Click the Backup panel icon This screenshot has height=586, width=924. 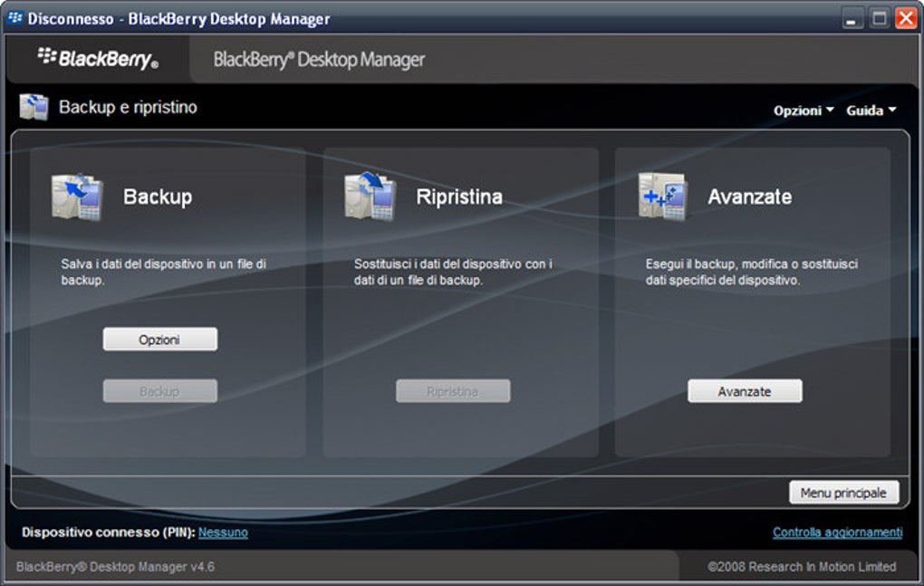77,197
